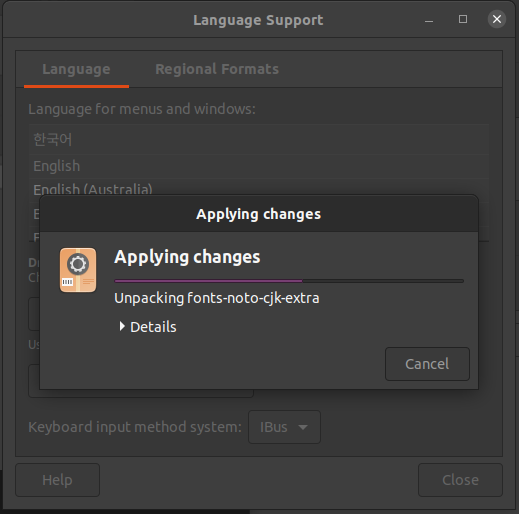This screenshot has height=514, width=519.
Task: Maximize the Language Support window
Action: click(x=463, y=19)
